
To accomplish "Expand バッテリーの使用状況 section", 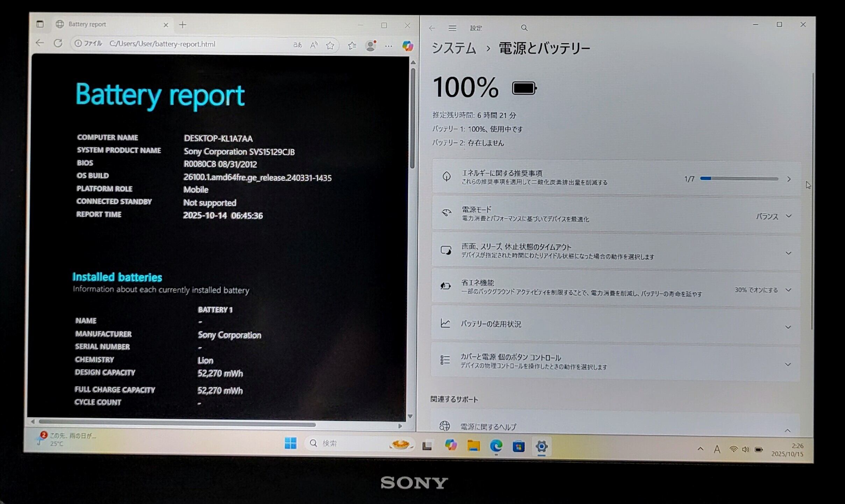I will click(x=788, y=327).
